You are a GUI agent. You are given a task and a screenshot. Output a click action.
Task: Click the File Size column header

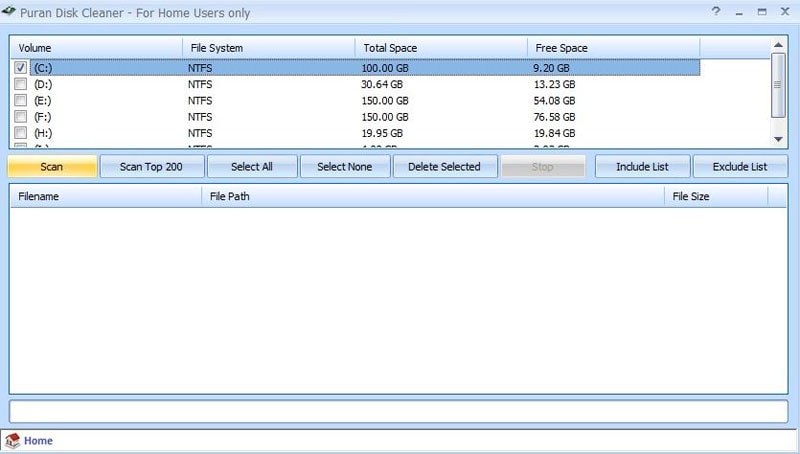pos(716,196)
